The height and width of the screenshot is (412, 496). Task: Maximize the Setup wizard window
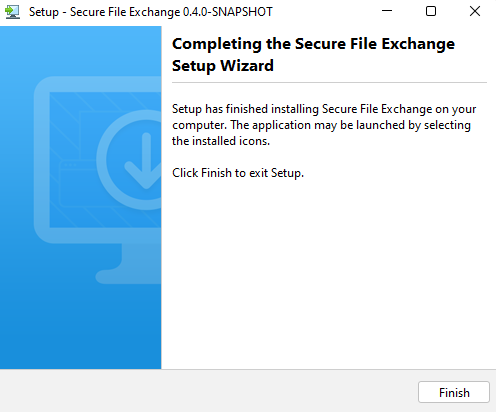point(431,11)
